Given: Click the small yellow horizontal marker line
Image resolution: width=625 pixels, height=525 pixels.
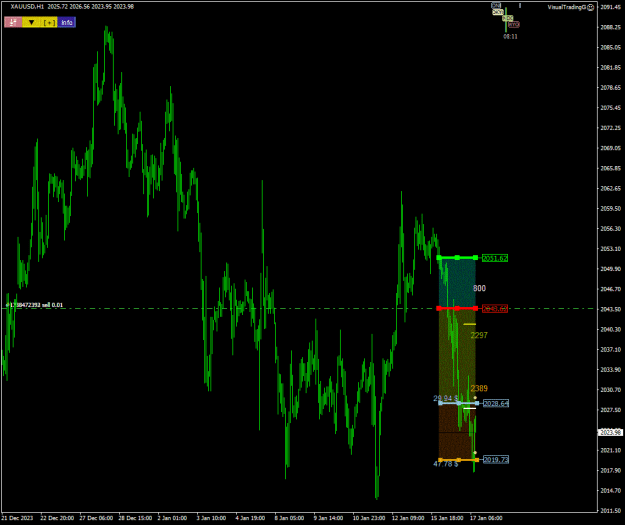Looking at the screenshot, I should click(469, 324).
